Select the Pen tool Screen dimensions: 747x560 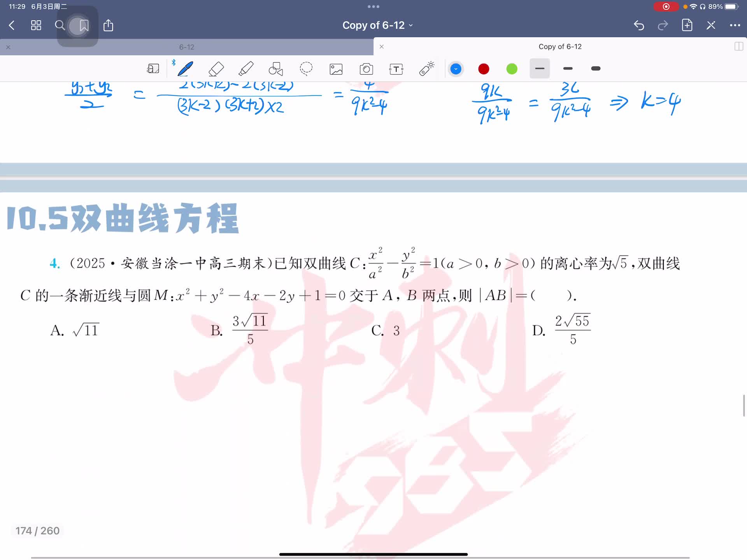[185, 69]
